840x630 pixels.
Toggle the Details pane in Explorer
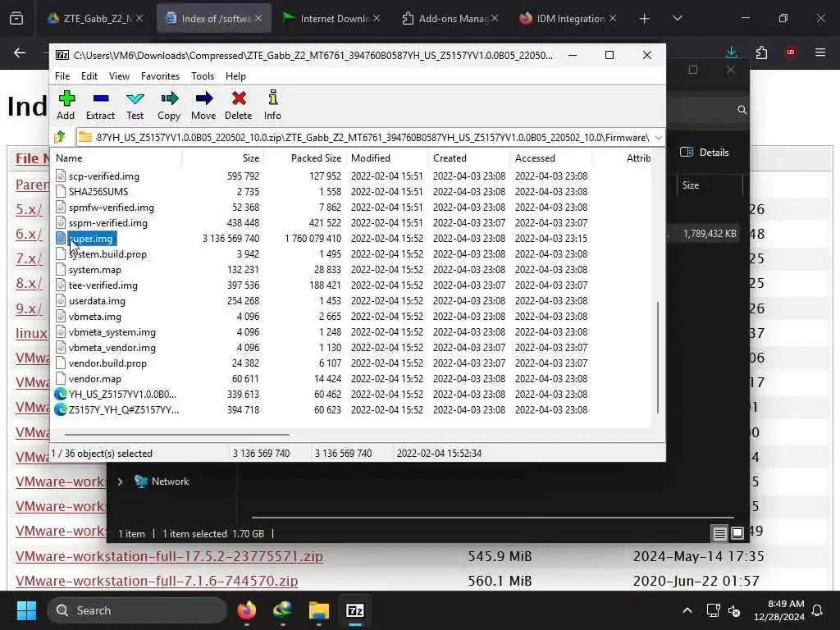click(705, 152)
